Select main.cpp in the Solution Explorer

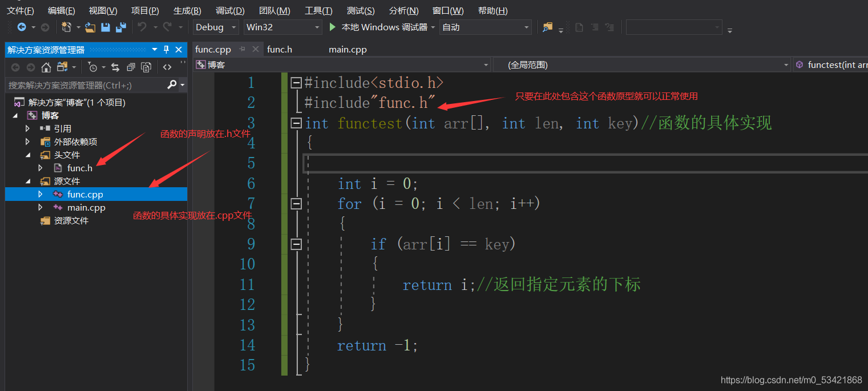tap(86, 208)
